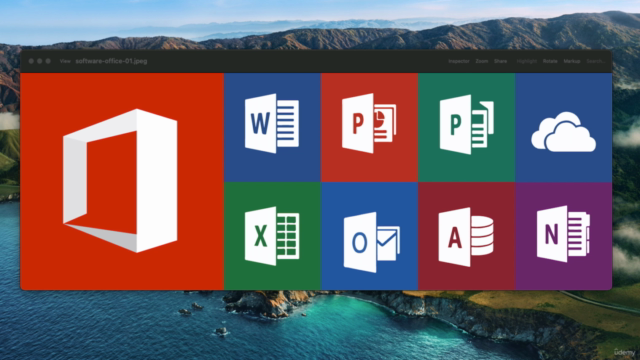
Task: Open the Inspector in the Preview toolbar
Action: click(459, 61)
